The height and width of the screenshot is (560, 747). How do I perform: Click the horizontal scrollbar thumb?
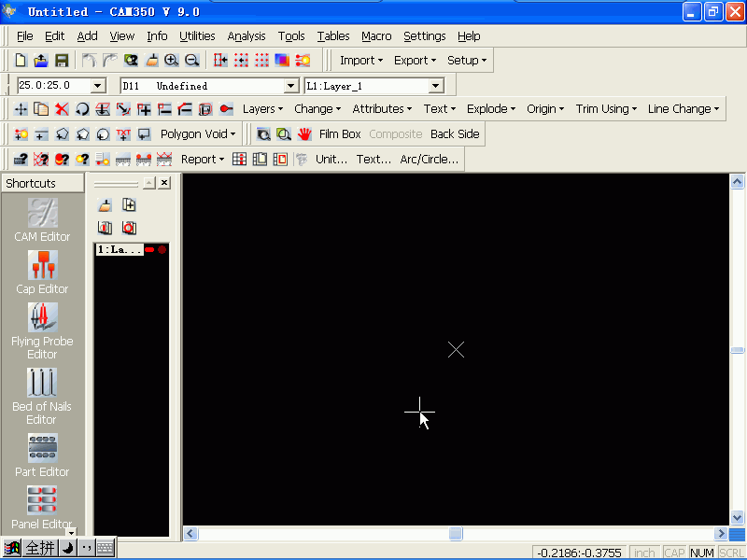click(x=456, y=533)
